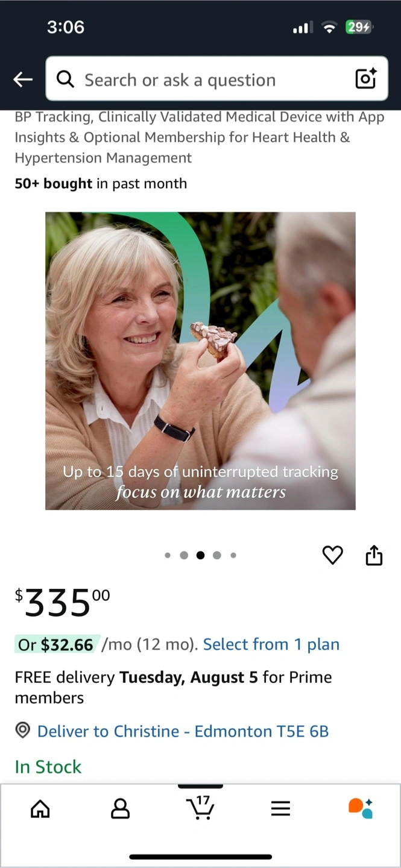This screenshot has height=868, width=401.
Task: Open the Home tab
Action: coord(40,808)
